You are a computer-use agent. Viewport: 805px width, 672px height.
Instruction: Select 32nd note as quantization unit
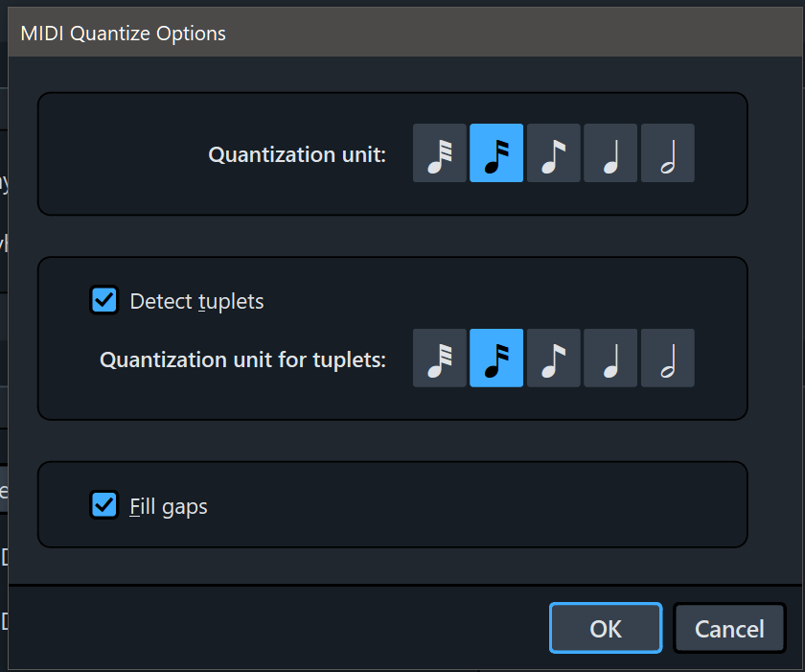point(440,153)
